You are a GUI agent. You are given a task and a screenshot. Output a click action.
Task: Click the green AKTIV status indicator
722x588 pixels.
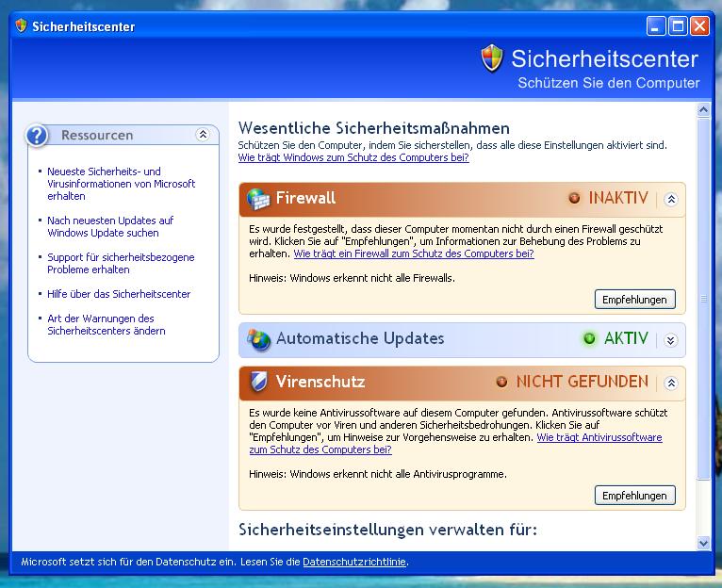click(589, 339)
